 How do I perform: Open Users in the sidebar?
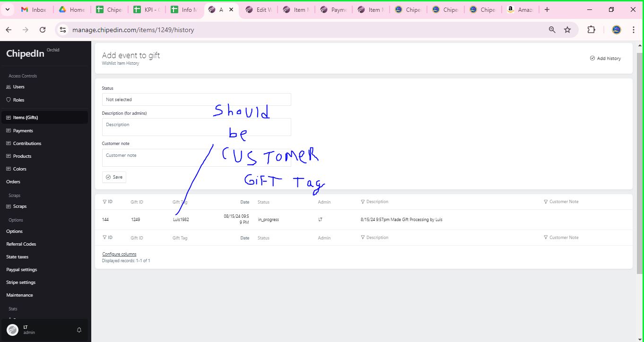point(18,87)
